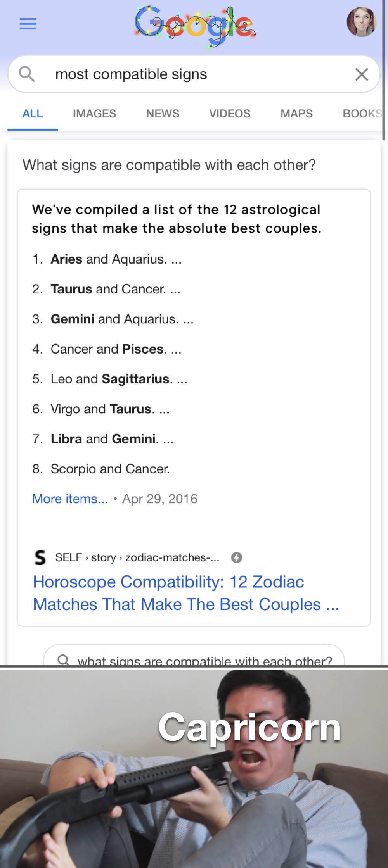Open the MAPS search tab

coord(296,113)
